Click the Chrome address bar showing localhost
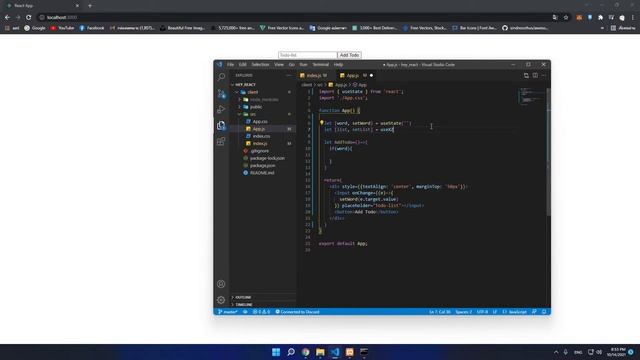The image size is (640, 360). click(x=294, y=18)
